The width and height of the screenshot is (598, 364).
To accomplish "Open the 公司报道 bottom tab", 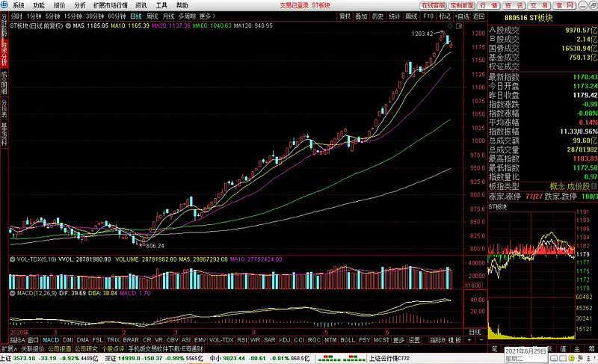I will pos(60,349).
